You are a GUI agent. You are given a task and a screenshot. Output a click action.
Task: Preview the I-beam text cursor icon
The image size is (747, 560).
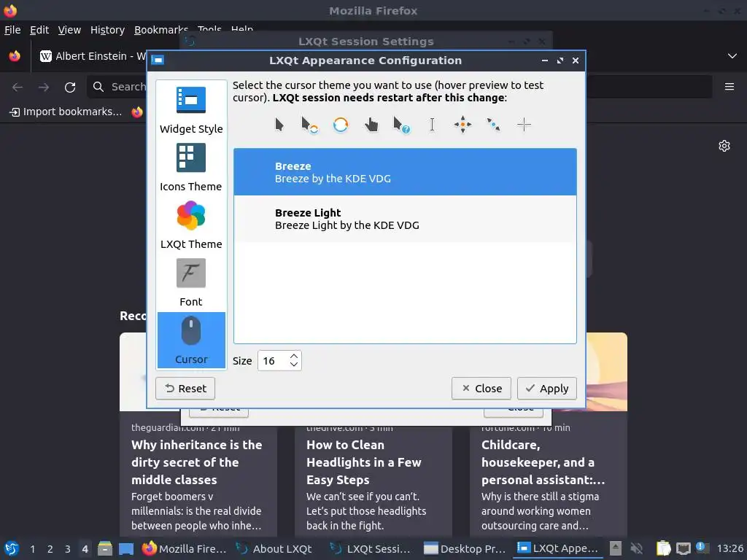pyautogui.click(x=432, y=125)
